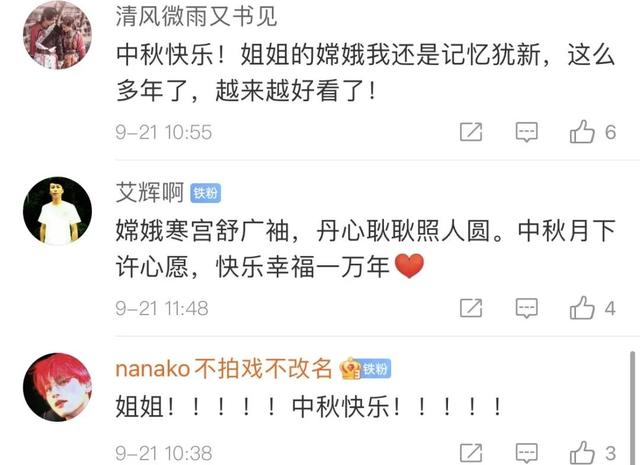
Task: Like 清风微雨又书见's comment
Action: (582, 131)
